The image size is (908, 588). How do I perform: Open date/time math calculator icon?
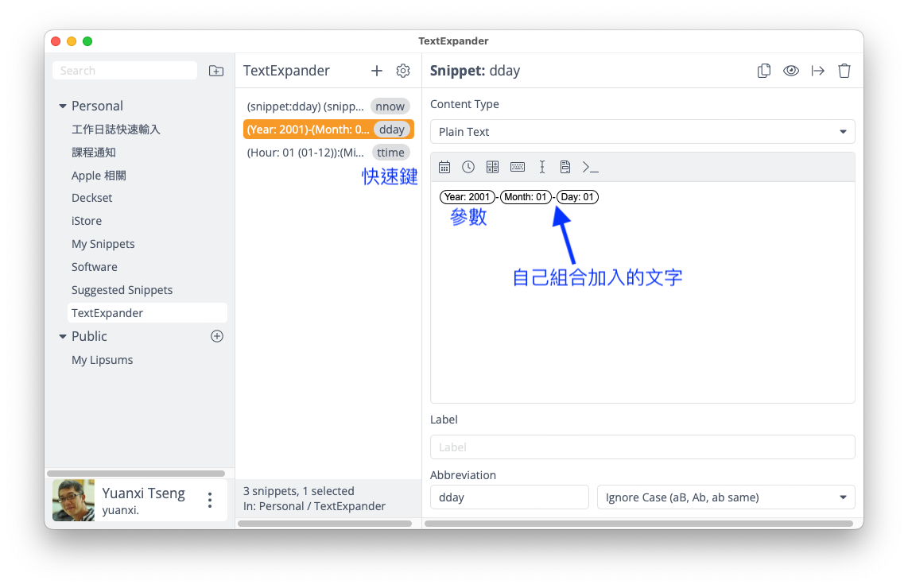pyautogui.click(x=492, y=167)
